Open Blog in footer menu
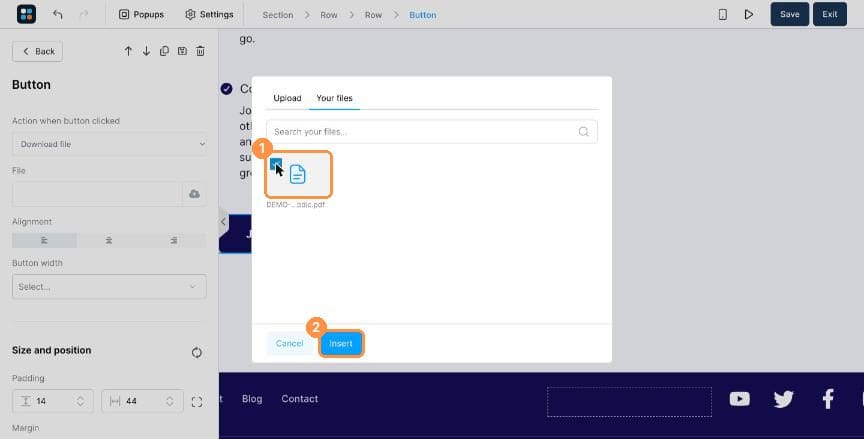 click(252, 399)
